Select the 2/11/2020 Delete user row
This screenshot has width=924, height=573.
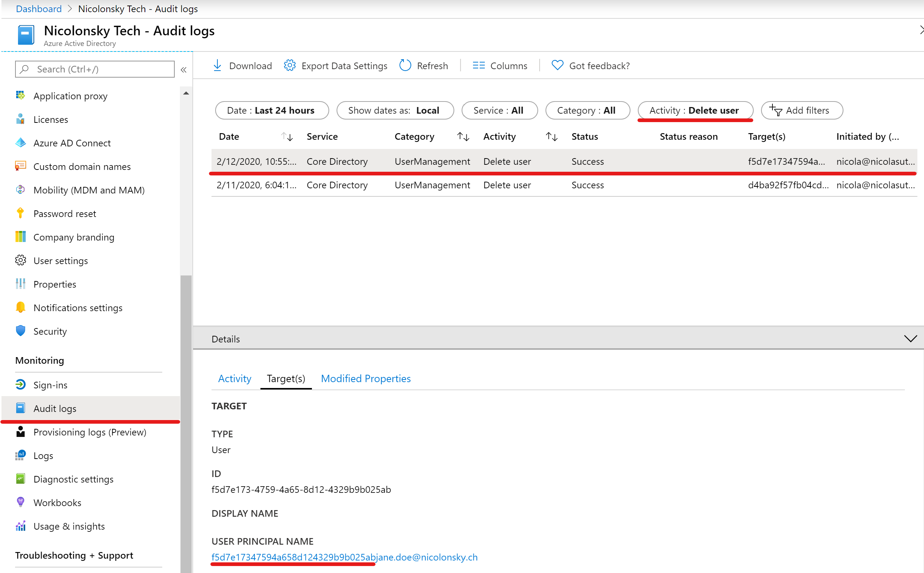(564, 185)
